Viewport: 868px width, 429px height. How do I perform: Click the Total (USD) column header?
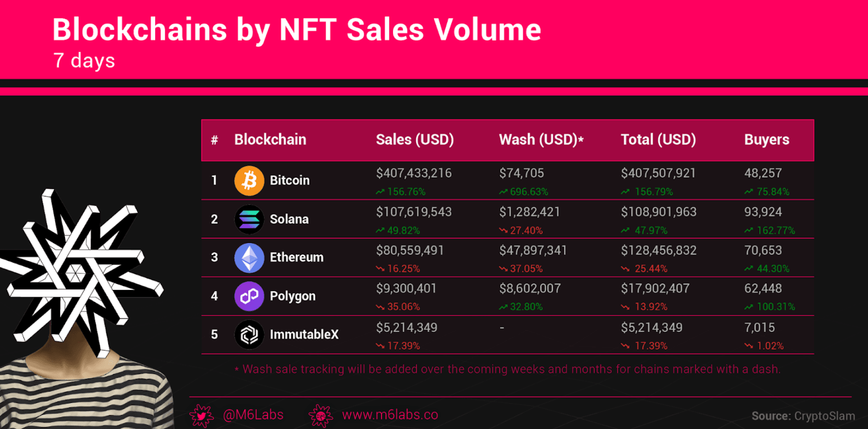658,139
